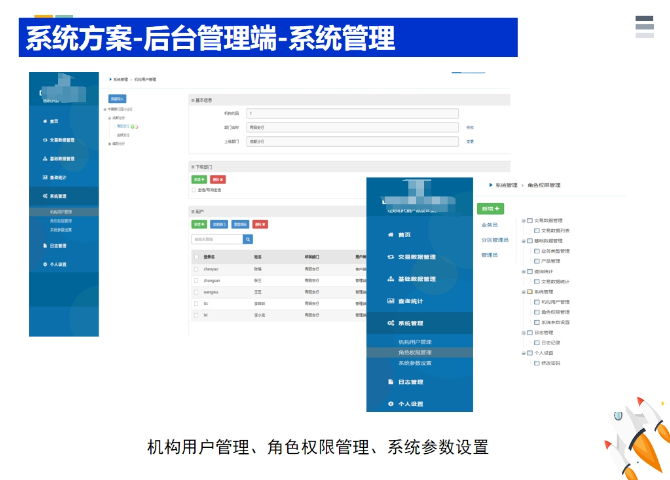Viewport: 670px width, 480px height.
Task: Click 查询统计 chart icon in role-permission sidebar
Action: tap(390, 301)
